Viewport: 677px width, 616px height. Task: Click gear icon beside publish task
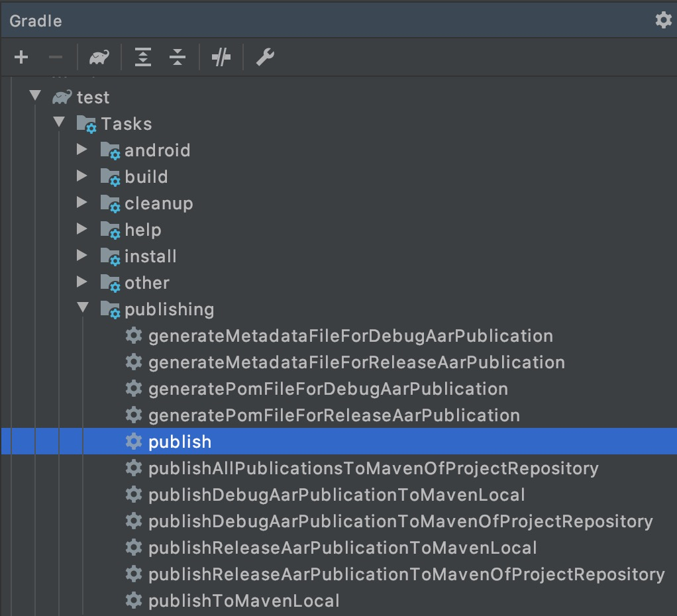click(134, 441)
